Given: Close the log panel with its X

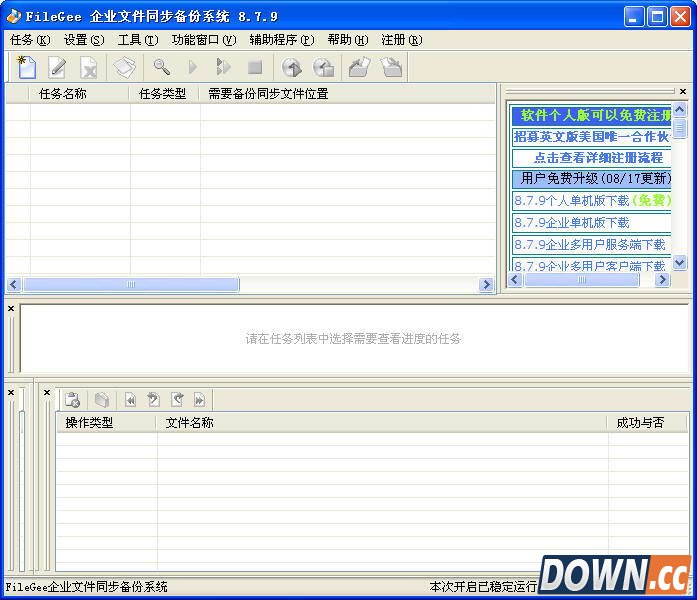Looking at the screenshot, I should pos(47,392).
